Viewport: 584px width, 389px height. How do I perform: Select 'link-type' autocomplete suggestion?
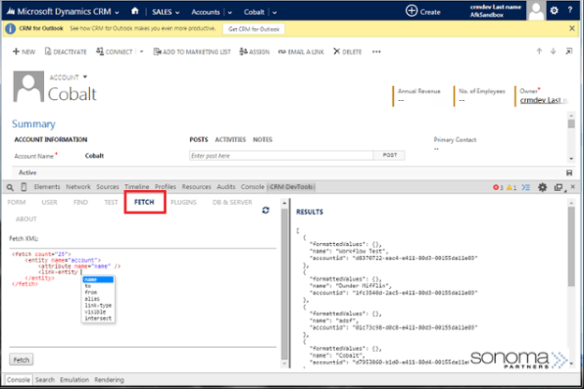coord(98,305)
